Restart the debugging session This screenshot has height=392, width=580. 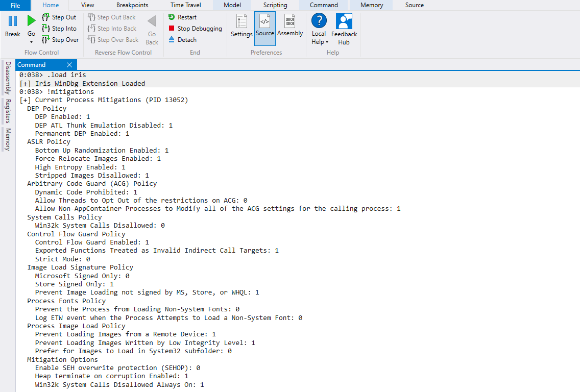click(182, 17)
